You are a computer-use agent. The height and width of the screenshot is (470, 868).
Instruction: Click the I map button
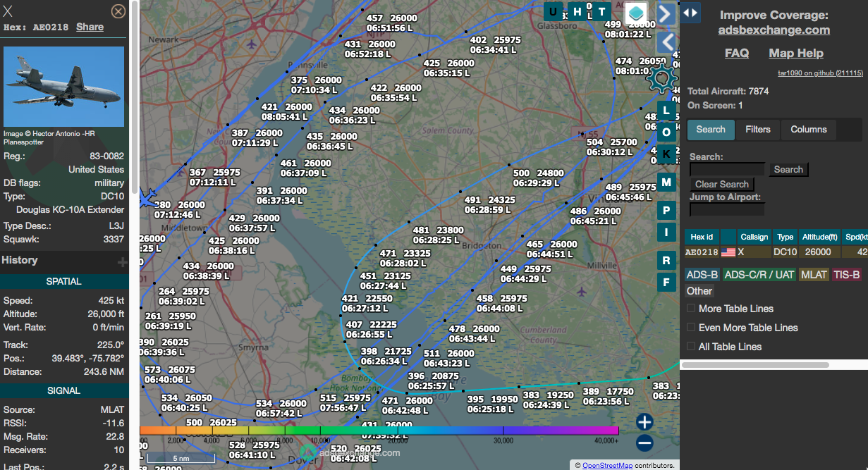tap(666, 232)
